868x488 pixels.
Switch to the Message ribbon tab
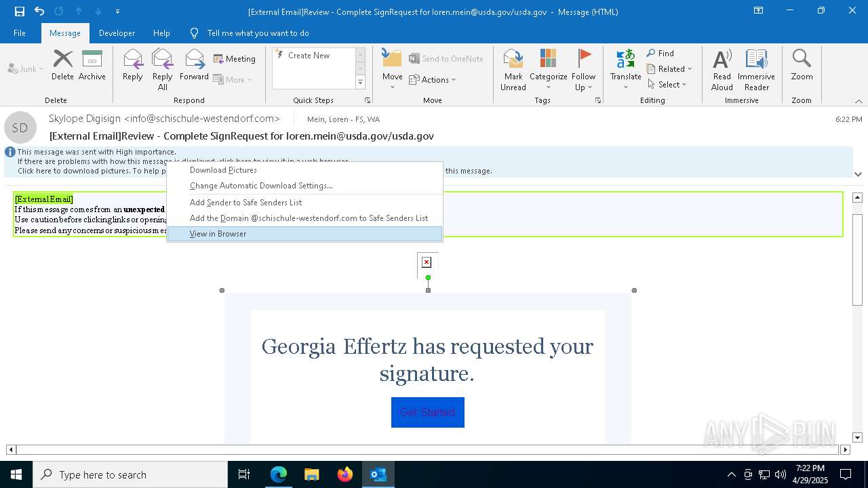coord(65,33)
